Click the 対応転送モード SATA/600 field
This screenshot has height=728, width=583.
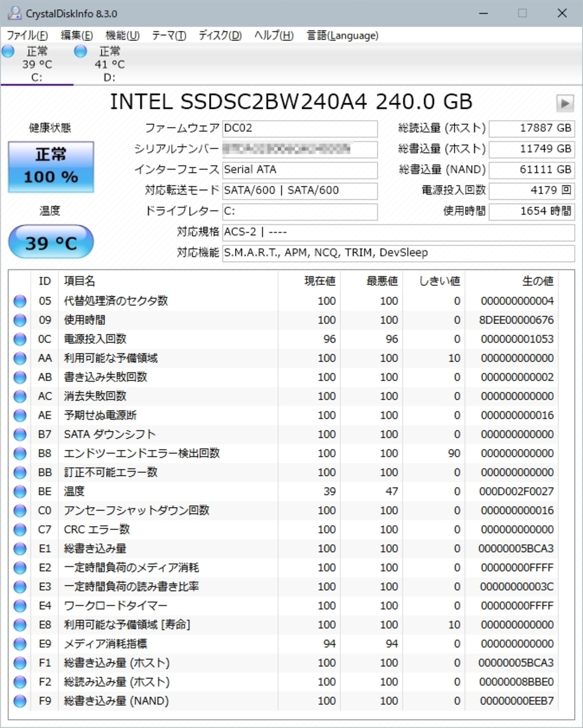point(300,190)
